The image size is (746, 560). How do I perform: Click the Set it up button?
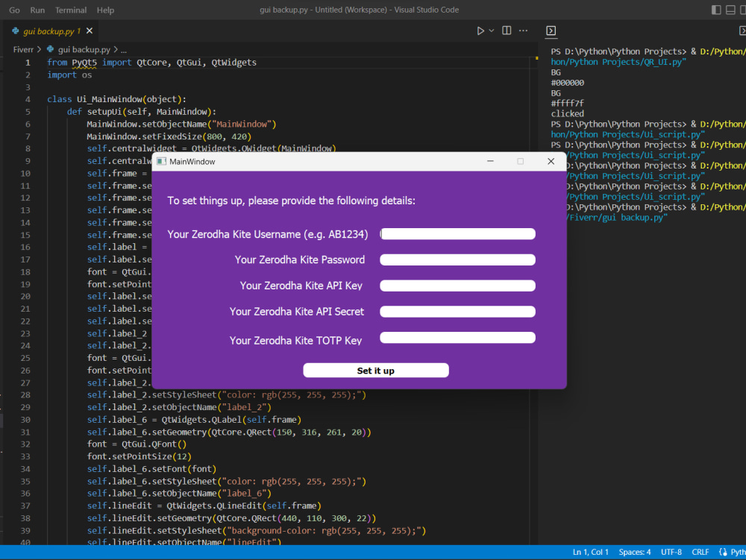(376, 371)
